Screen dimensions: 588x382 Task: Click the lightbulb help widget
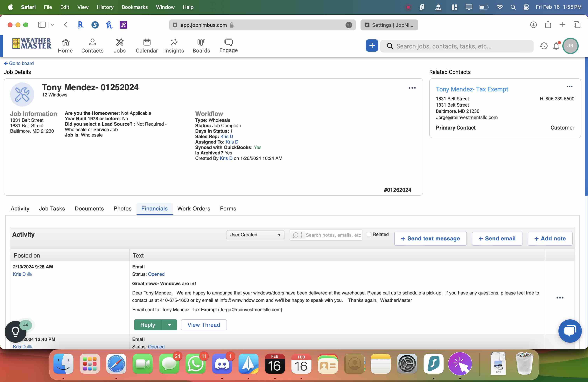15,332
